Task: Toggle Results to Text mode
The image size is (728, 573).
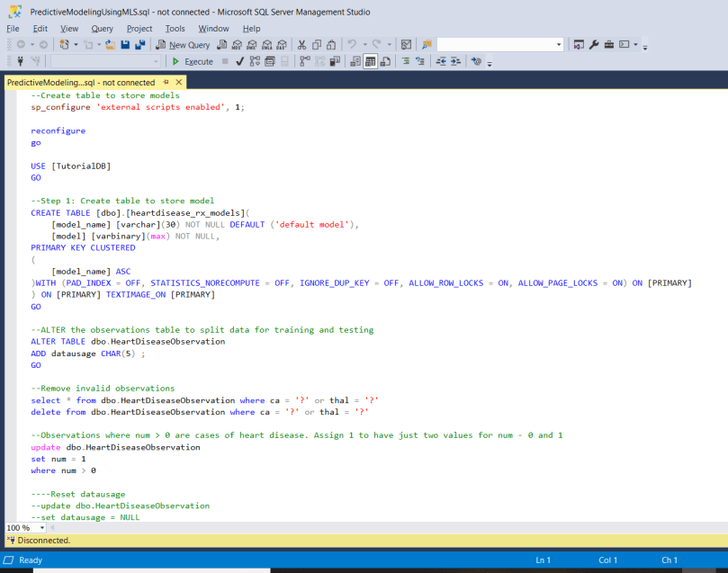Action: point(353,61)
